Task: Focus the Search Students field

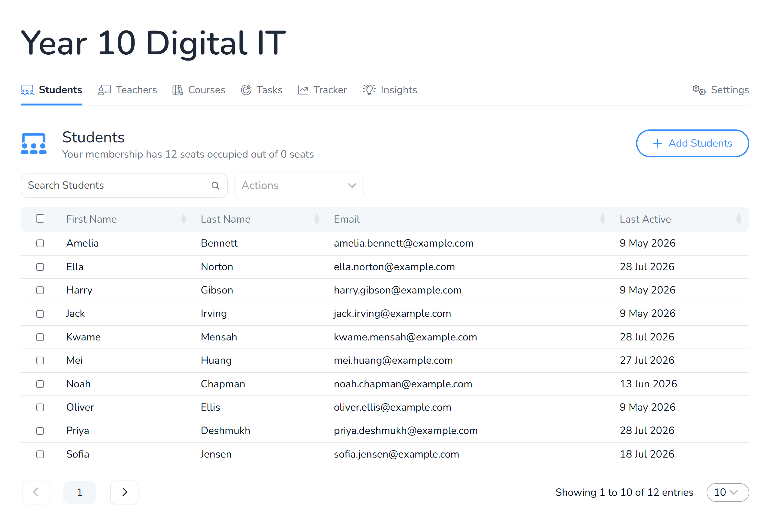Action: pos(124,186)
